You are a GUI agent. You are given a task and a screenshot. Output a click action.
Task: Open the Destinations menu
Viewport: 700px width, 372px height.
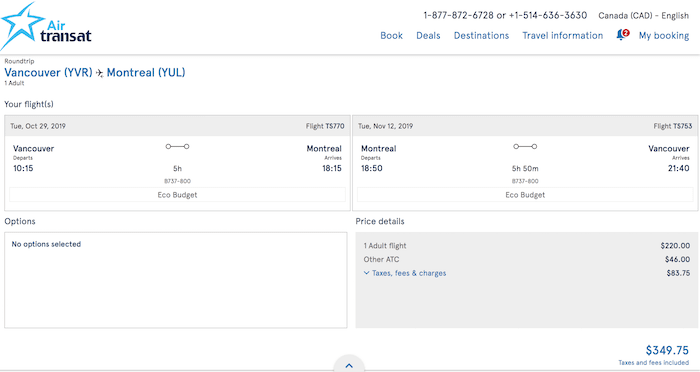click(481, 36)
